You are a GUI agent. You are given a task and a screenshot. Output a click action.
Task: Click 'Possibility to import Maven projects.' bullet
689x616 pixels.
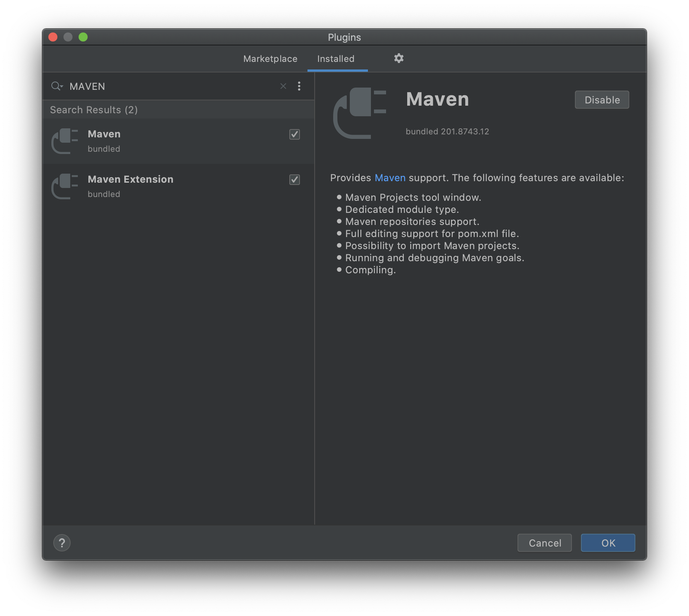pyautogui.click(x=432, y=246)
